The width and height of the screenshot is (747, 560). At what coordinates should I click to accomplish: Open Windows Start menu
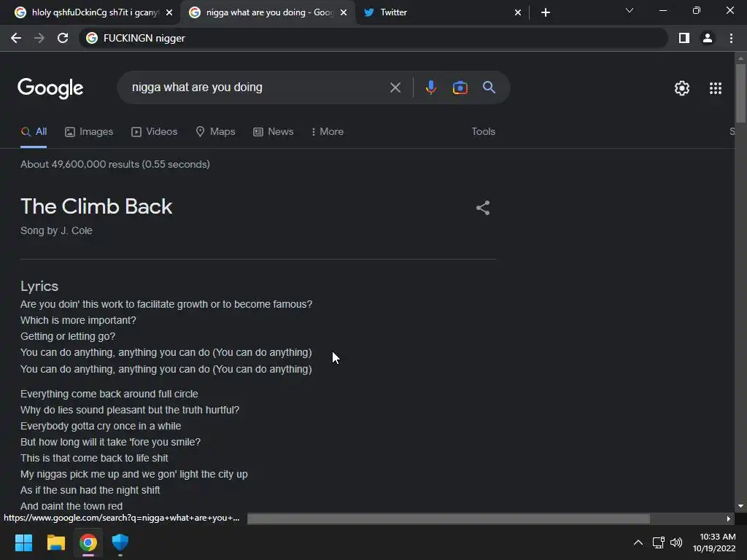(x=23, y=542)
